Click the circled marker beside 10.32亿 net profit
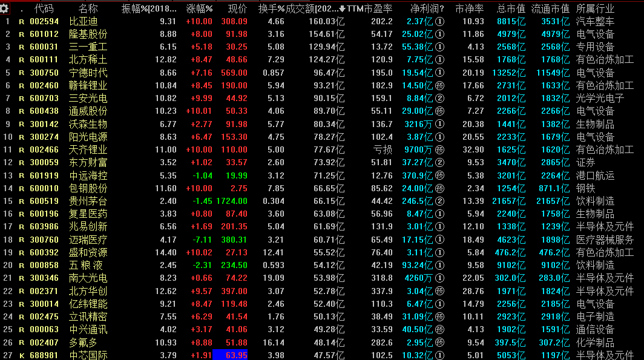 [439, 355]
